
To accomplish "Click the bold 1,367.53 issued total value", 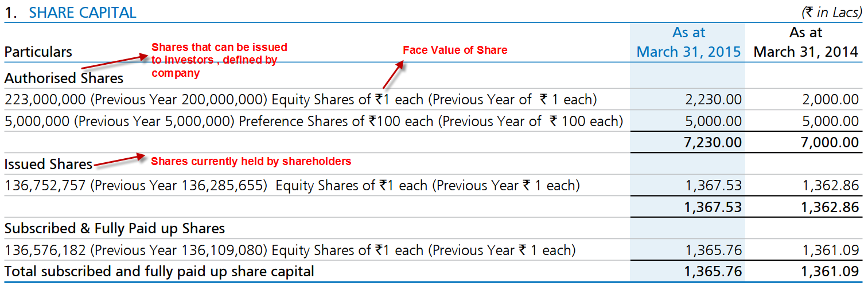I will pos(713,207).
